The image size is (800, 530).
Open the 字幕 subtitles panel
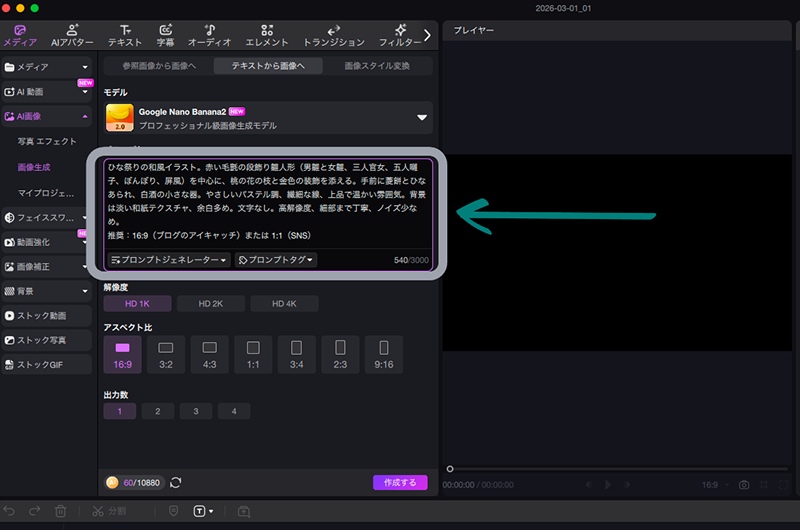click(x=166, y=35)
